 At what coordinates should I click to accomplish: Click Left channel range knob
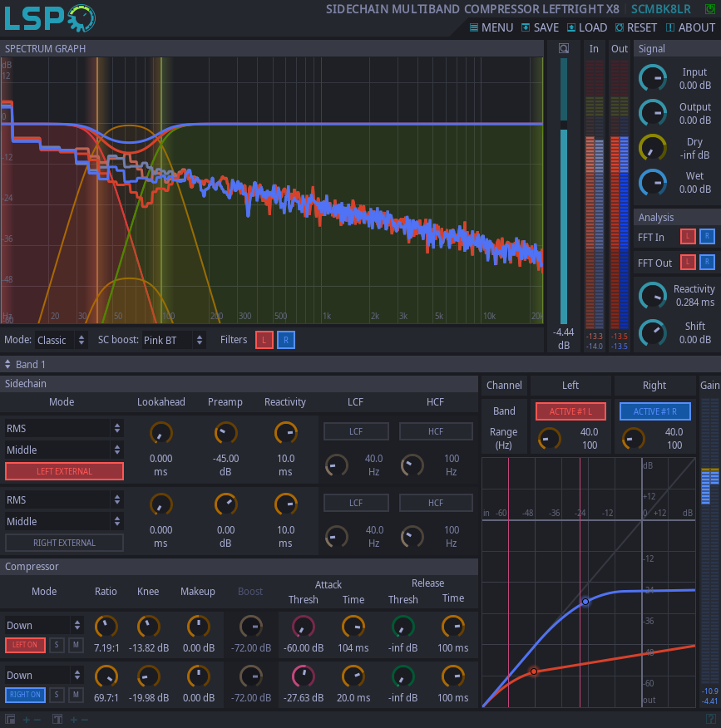coord(549,438)
